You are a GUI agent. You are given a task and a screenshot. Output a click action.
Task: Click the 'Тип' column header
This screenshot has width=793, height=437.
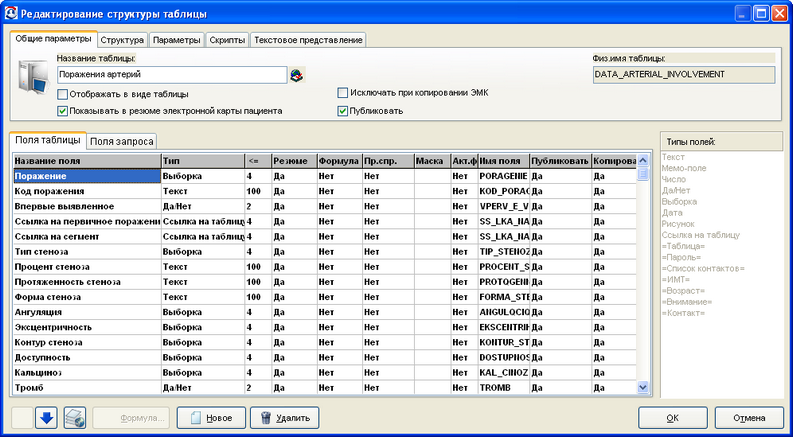[x=203, y=161]
